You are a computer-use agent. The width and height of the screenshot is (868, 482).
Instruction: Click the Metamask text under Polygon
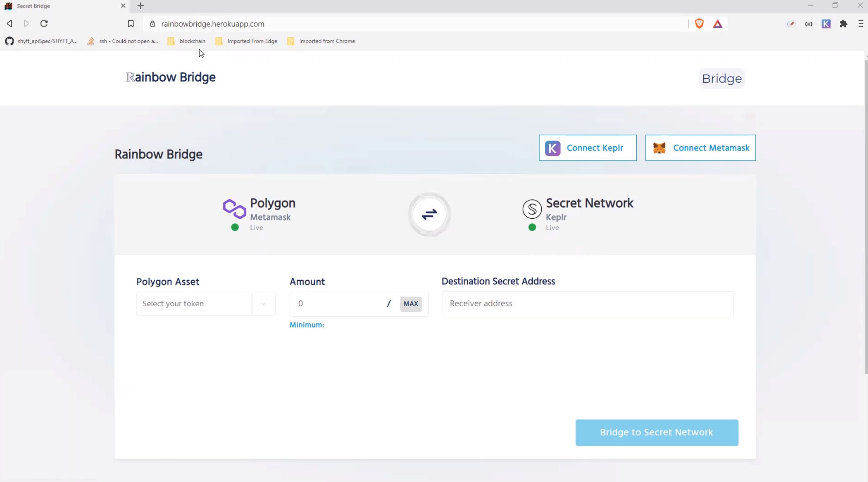click(x=270, y=217)
